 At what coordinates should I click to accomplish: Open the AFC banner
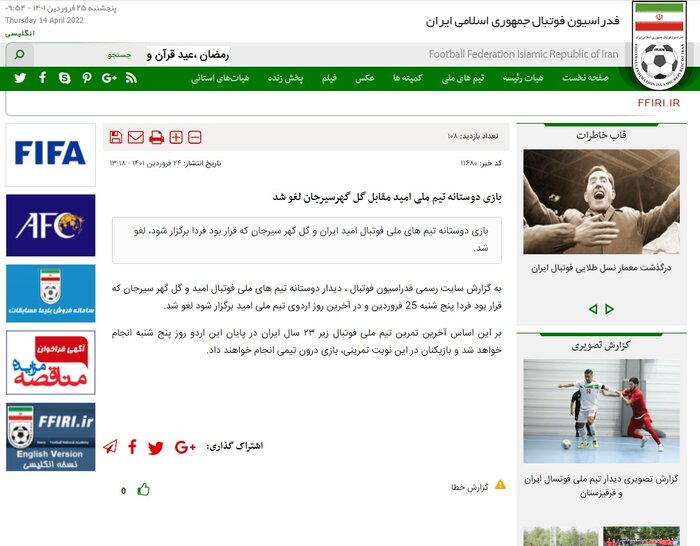coord(50,225)
